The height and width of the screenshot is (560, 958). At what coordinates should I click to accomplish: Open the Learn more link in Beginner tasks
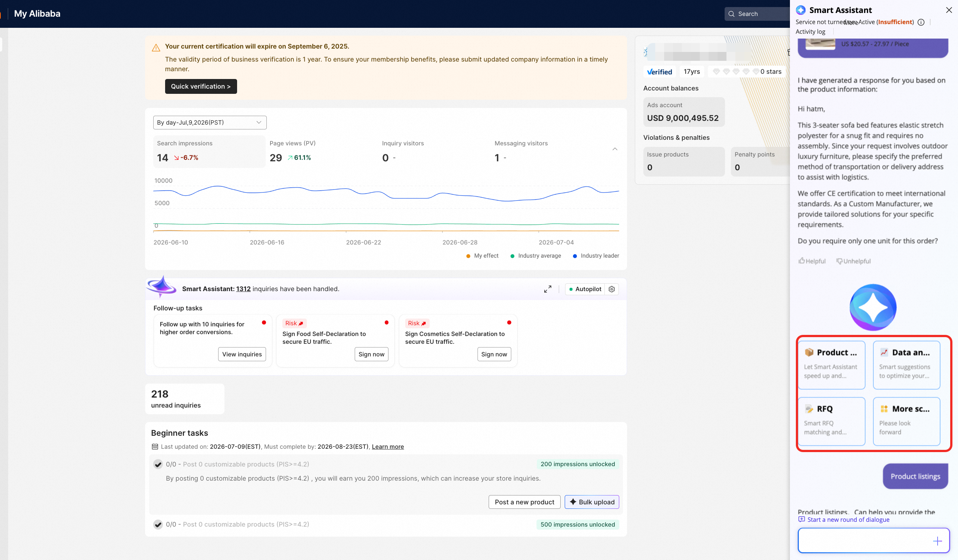pyautogui.click(x=388, y=447)
